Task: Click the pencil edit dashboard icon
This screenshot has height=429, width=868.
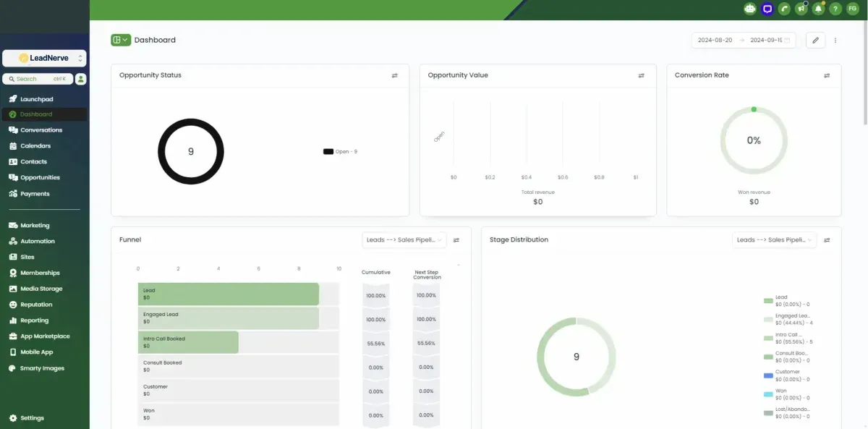Action: coord(815,41)
